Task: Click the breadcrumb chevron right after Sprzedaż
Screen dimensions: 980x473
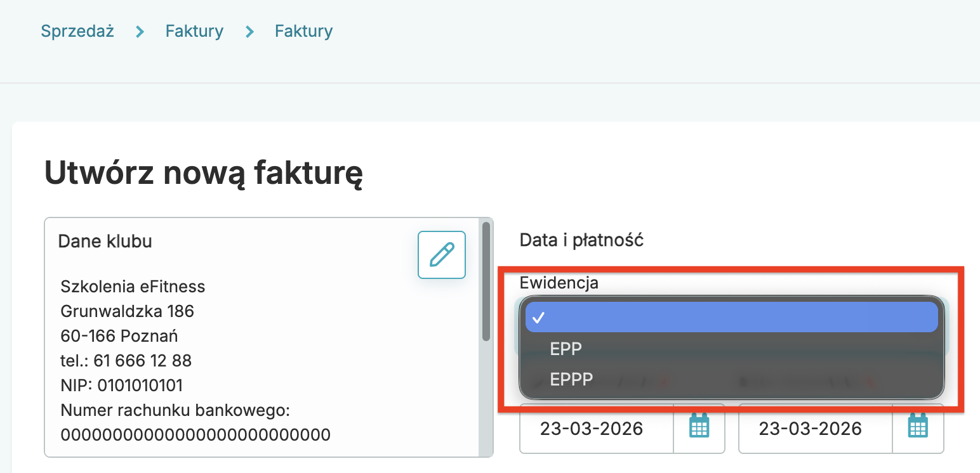Action: pyautogui.click(x=140, y=32)
